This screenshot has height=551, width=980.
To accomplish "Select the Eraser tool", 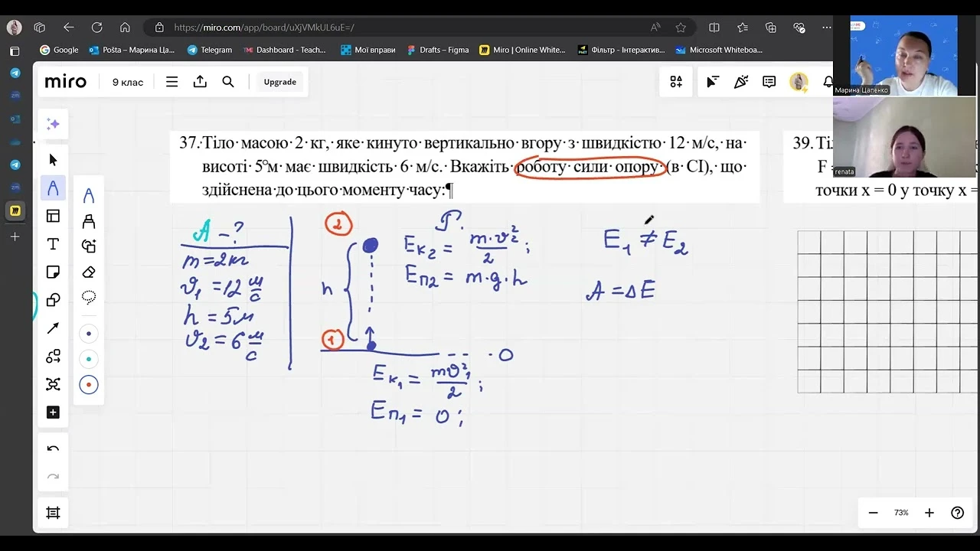I will (x=89, y=272).
